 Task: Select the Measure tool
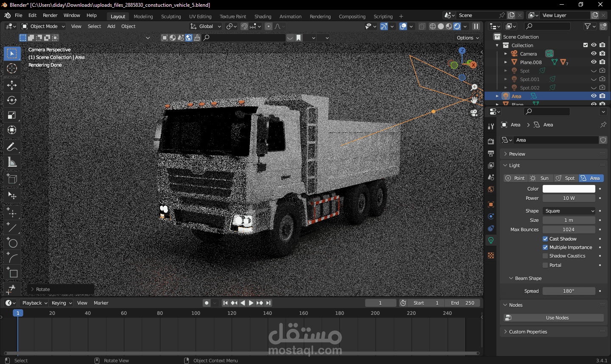click(12, 162)
